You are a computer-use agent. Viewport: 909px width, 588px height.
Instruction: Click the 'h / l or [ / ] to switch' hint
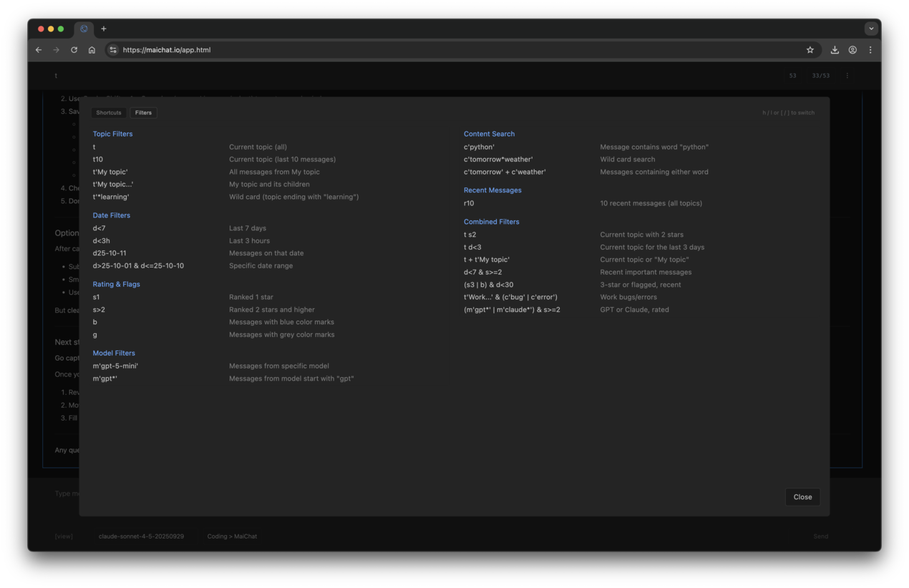pos(788,113)
